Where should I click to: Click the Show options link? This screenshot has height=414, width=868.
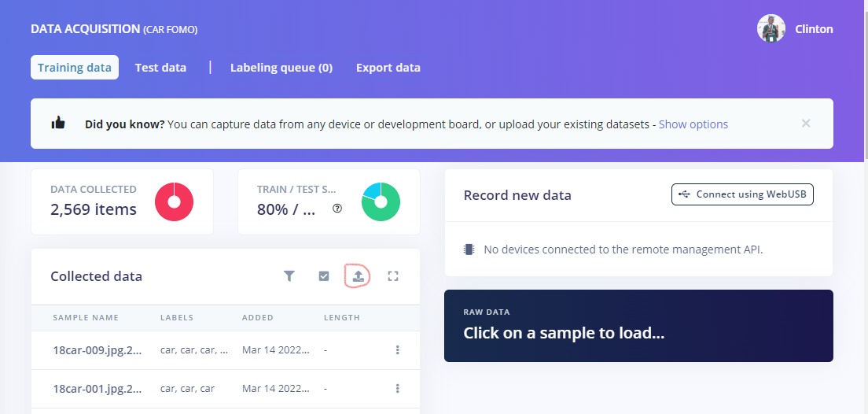click(693, 124)
